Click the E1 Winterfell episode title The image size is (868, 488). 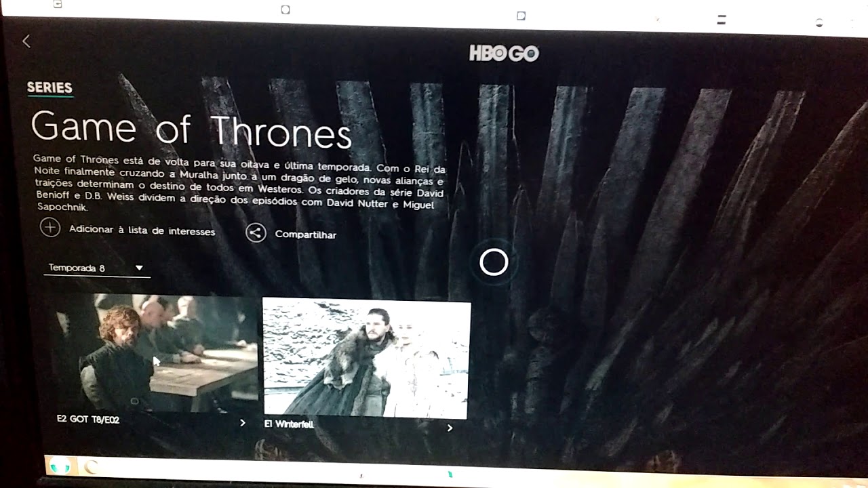[x=289, y=424]
